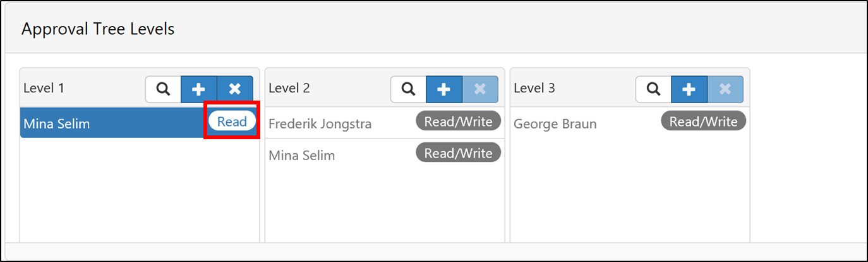Click the Level 3 remove X icon
Image resolution: width=868 pixels, height=262 pixels.
(x=725, y=89)
